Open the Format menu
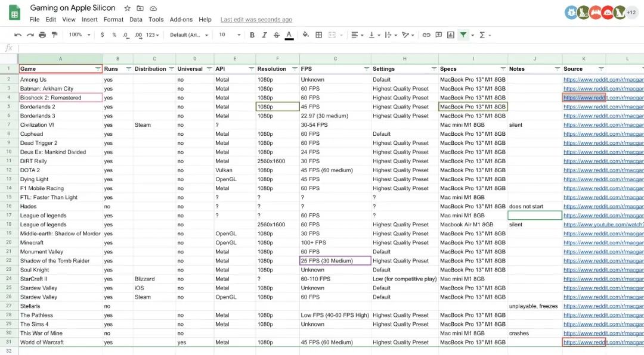Image resolution: width=644 pixels, height=355 pixels. click(113, 19)
